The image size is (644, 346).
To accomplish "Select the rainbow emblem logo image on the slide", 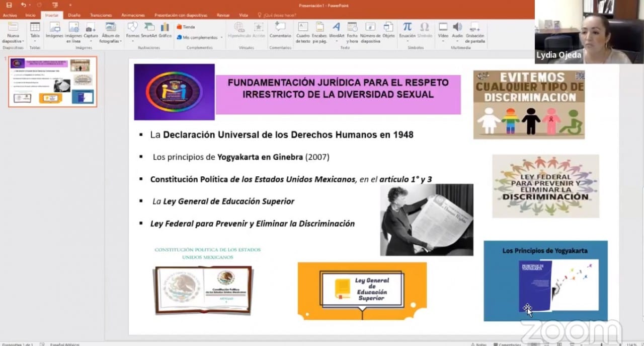I will [174, 92].
